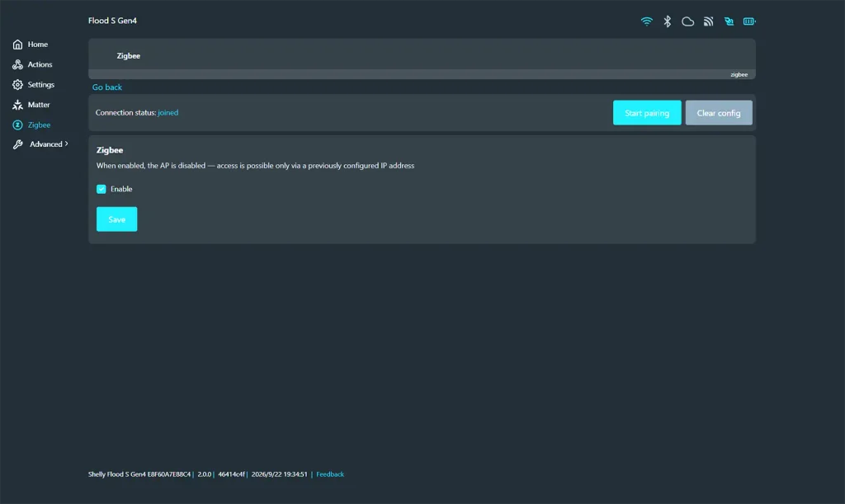Click the Advanced wrench icon
Image resolution: width=845 pixels, height=504 pixels.
(x=18, y=144)
